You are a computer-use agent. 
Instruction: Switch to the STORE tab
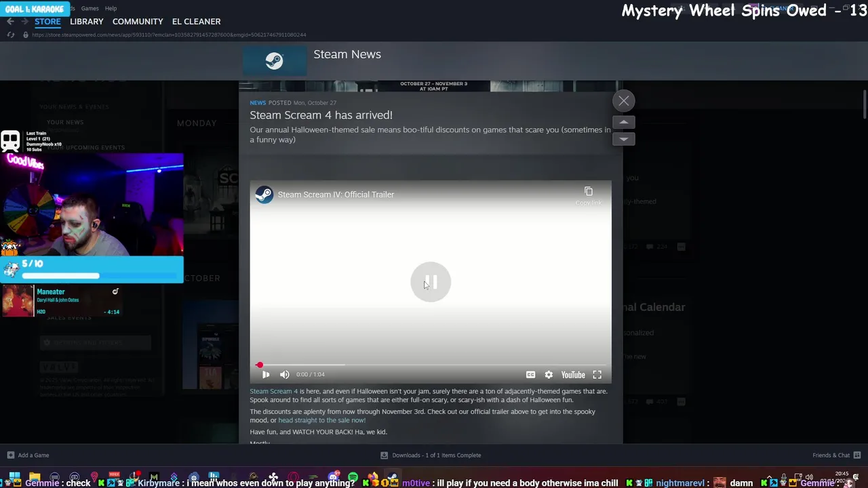[47, 22]
